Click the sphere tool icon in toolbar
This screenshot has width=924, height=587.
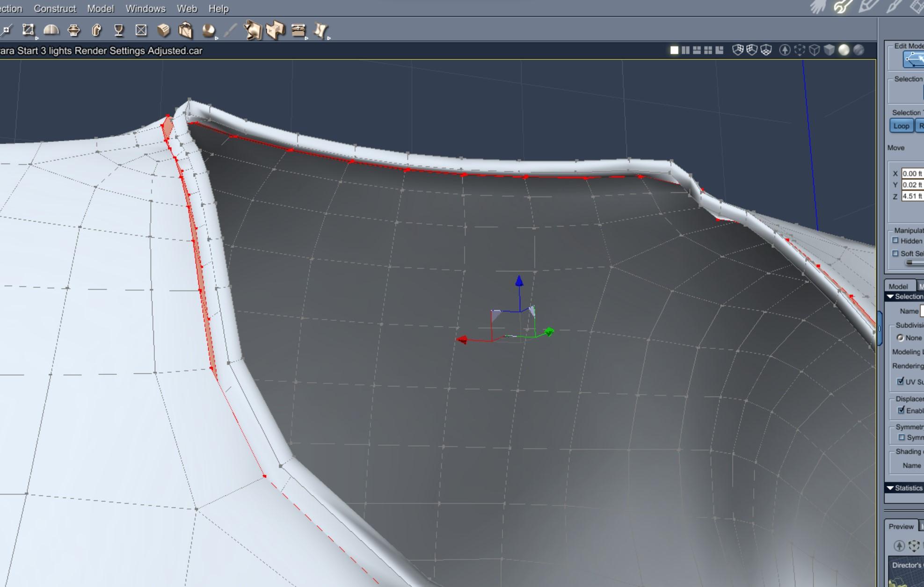pos(208,31)
